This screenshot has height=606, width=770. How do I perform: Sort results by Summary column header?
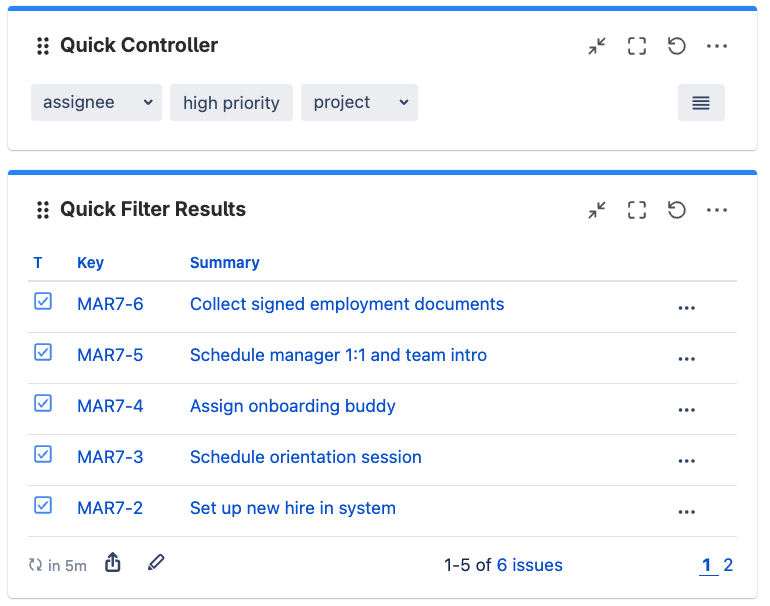tap(224, 263)
